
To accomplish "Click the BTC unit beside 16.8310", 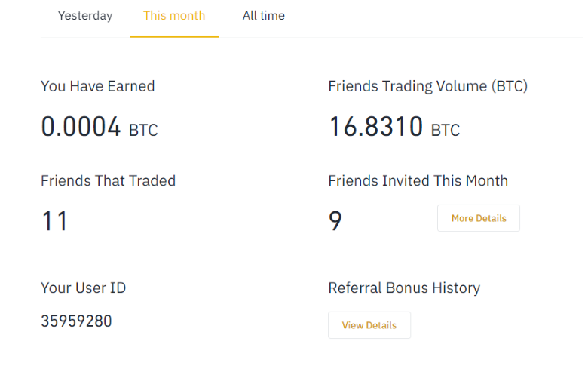I will tap(445, 130).
